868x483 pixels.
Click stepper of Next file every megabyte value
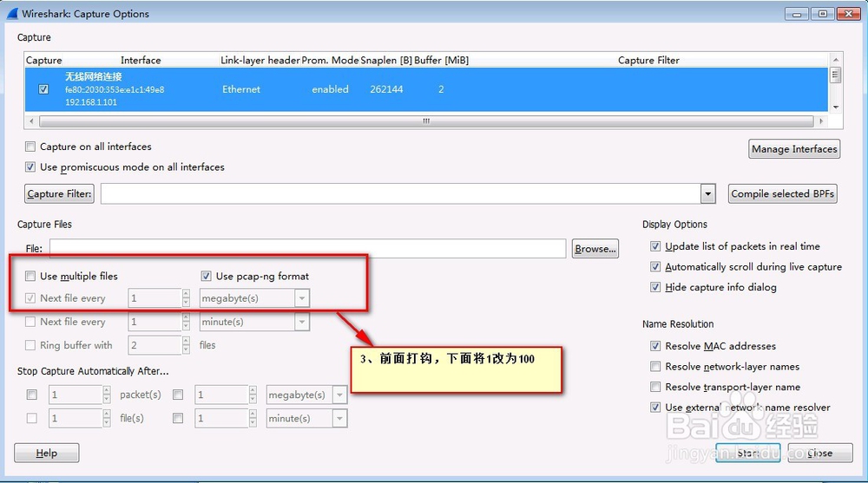(186, 298)
